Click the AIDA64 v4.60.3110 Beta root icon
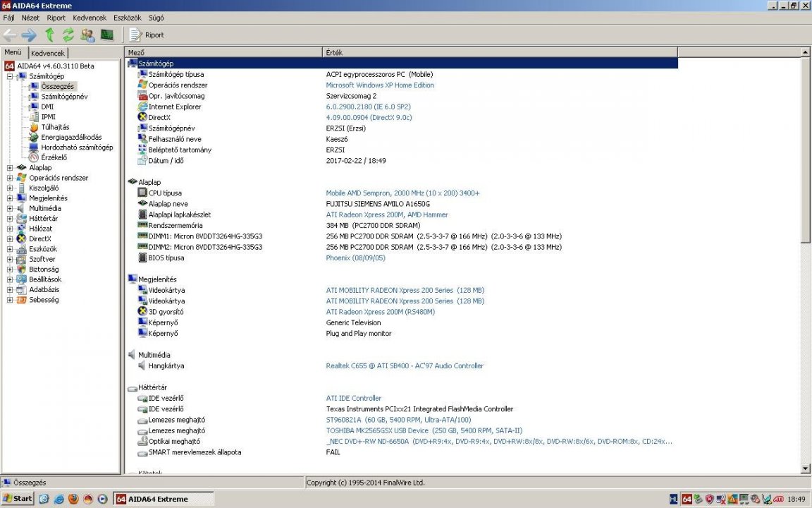The image size is (812, 508). 8,66
